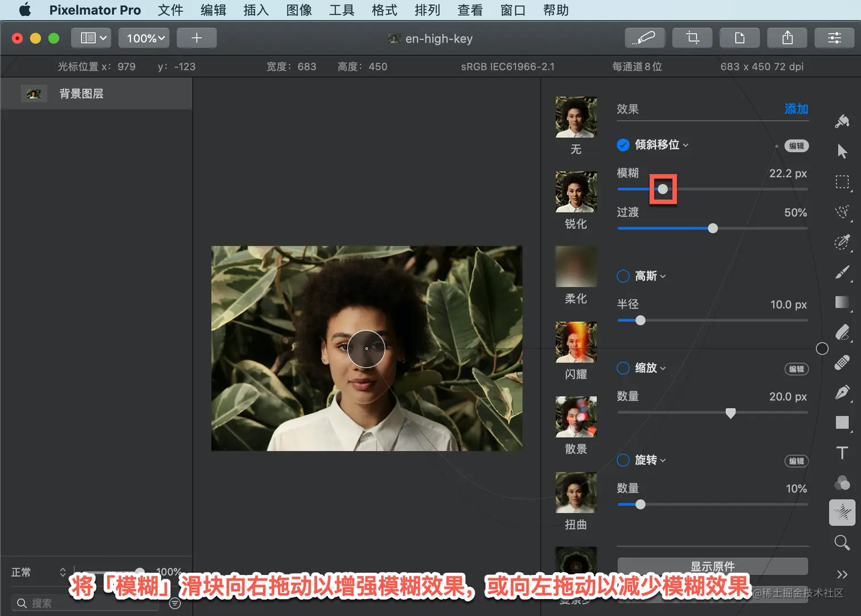Open the 100% zoom level dropdown
861x616 pixels.
point(144,38)
